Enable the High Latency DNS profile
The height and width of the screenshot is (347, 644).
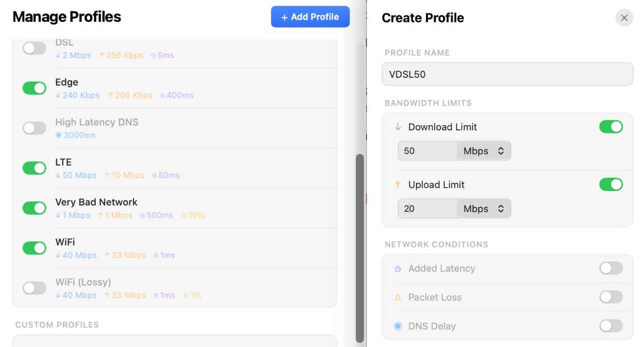click(x=34, y=128)
